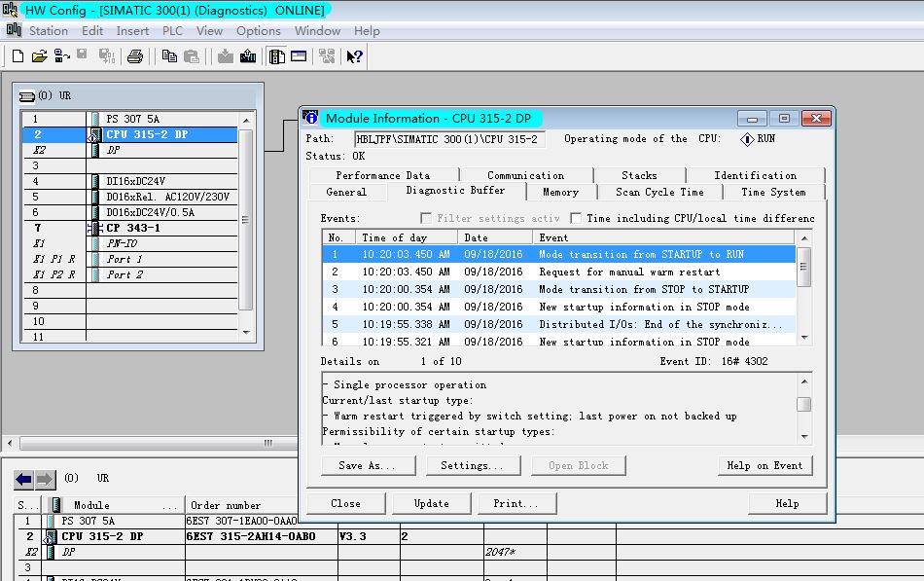The width and height of the screenshot is (924, 581).
Task: Click the Close button in dialog
Action: click(x=346, y=503)
